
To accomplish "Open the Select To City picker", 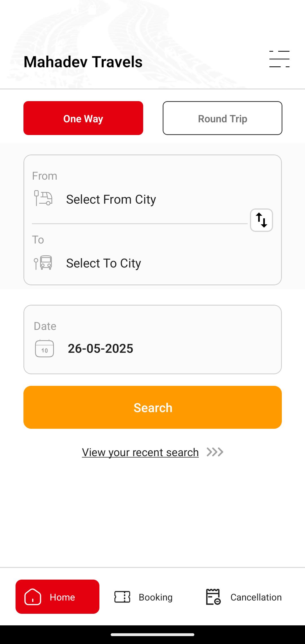I will click(x=104, y=263).
